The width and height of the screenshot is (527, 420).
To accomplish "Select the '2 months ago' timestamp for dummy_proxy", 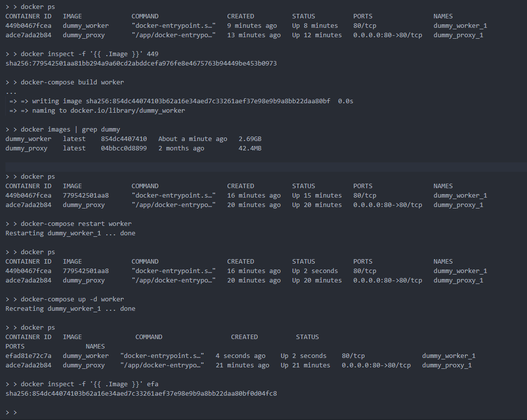I will [180, 148].
